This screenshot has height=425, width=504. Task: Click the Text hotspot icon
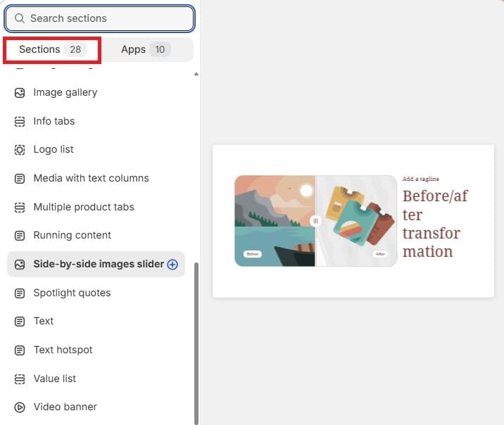click(x=20, y=350)
